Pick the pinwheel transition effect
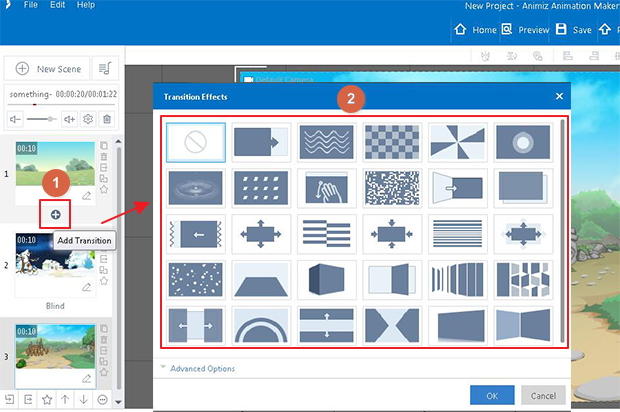The height and width of the screenshot is (412, 620). tap(457, 142)
